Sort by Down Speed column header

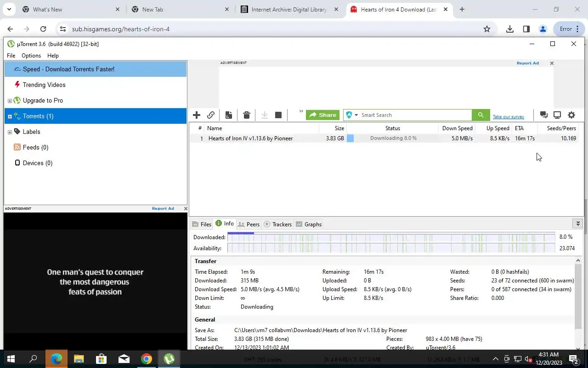[x=457, y=128]
